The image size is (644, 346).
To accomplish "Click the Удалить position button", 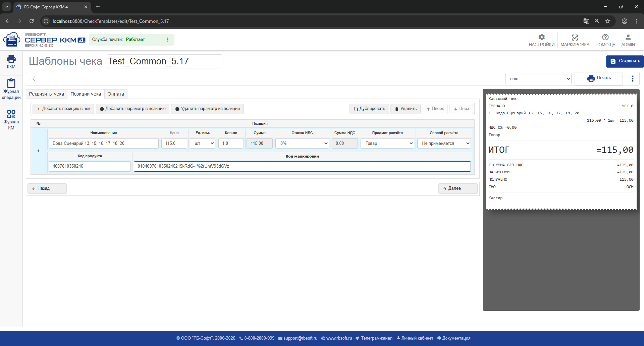I will click(406, 109).
